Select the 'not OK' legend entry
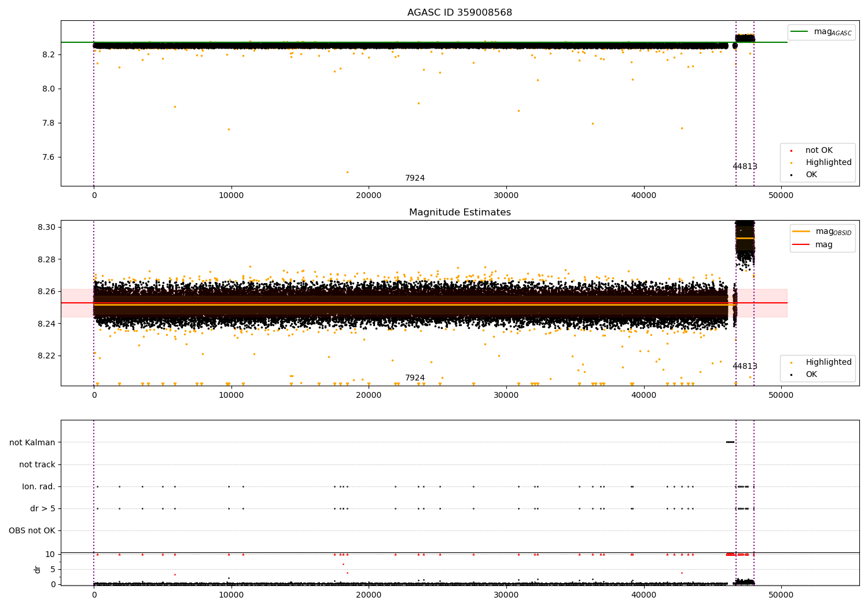Screen dimensions: 868x608 (819, 151)
